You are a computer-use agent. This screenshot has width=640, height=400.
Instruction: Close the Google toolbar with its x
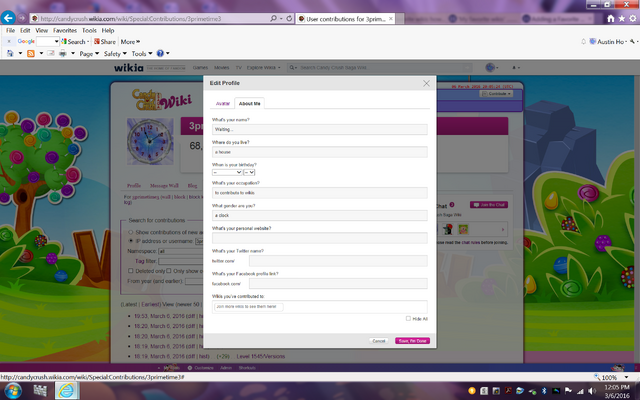(x=9, y=42)
